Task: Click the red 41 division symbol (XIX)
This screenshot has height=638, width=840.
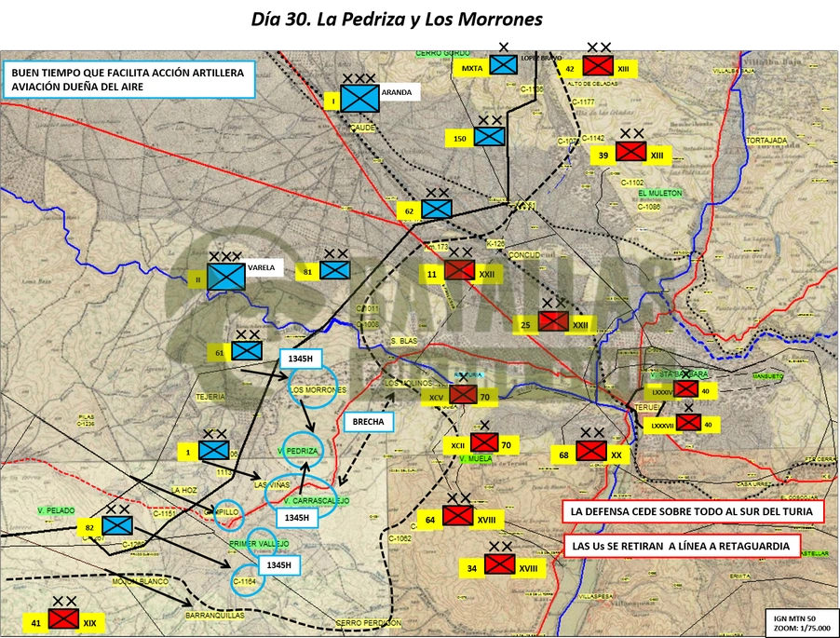Action: point(63,619)
